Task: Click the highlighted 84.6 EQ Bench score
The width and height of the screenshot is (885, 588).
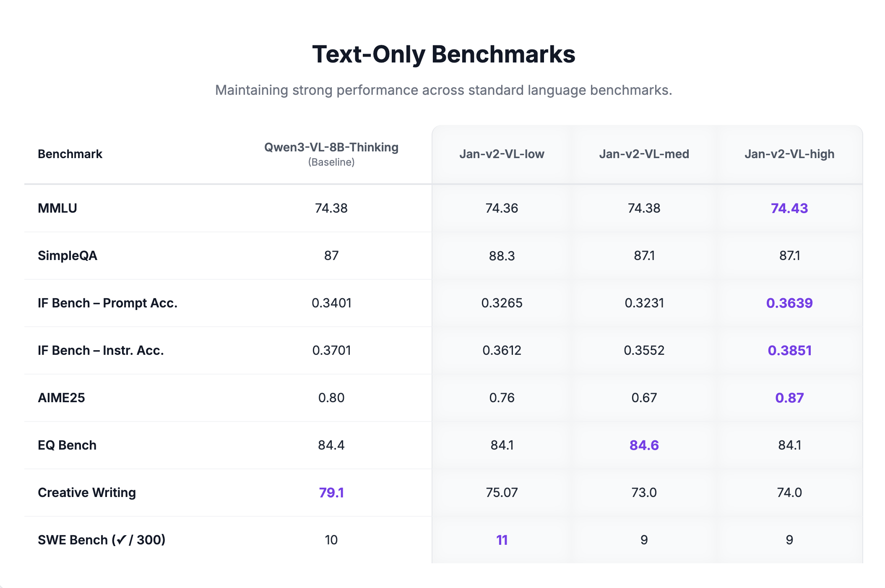Action: [644, 445]
